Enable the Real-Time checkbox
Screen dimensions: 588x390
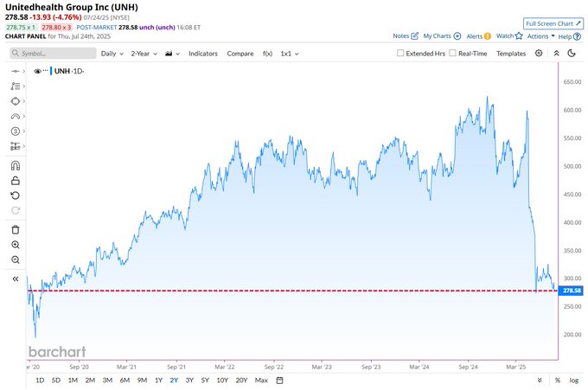click(452, 54)
